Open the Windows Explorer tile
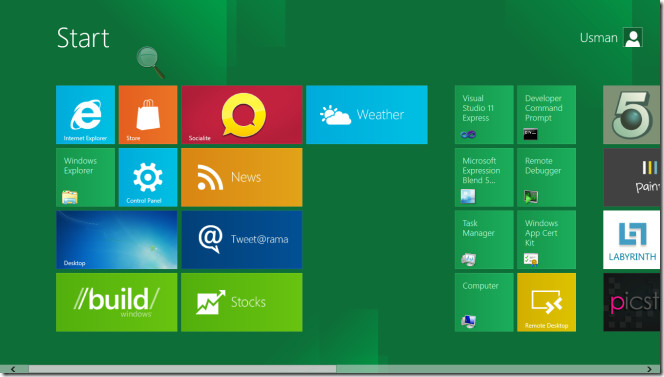 coord(85,177)
